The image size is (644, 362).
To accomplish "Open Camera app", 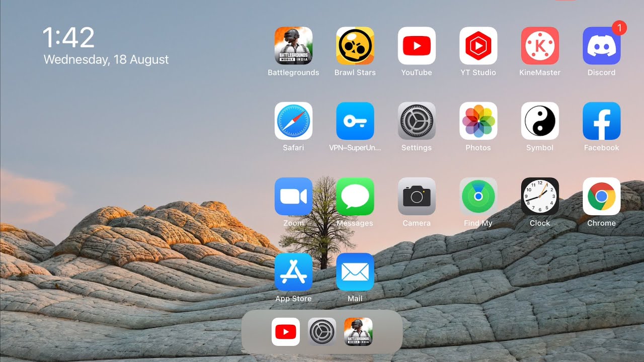I will click(x=417, y=197).
